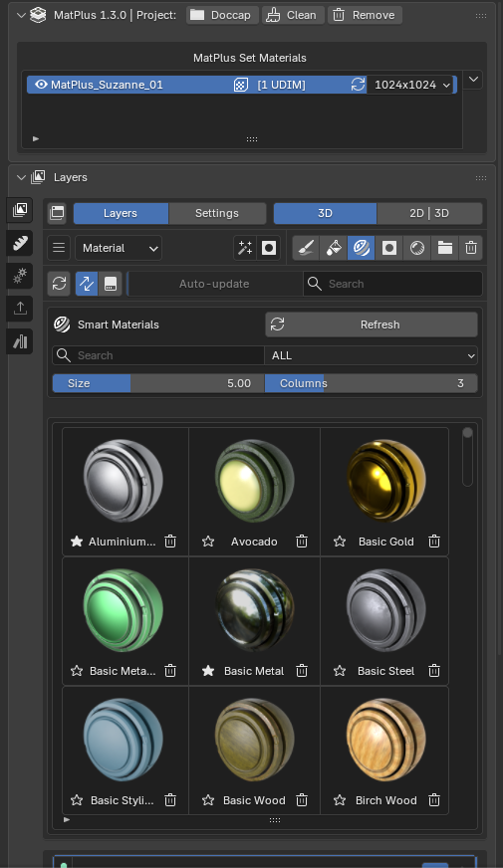This screenshot has height=868, width=503.
Task: Delete the Basic Gold smart material
Action: point(434,542)
